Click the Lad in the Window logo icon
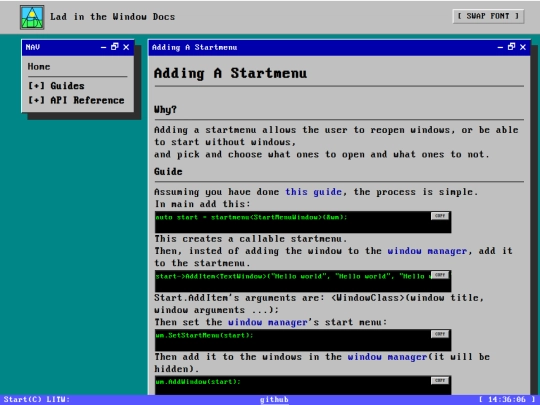The width and height of the screenshot is (540, 405). tap(32, 17)
